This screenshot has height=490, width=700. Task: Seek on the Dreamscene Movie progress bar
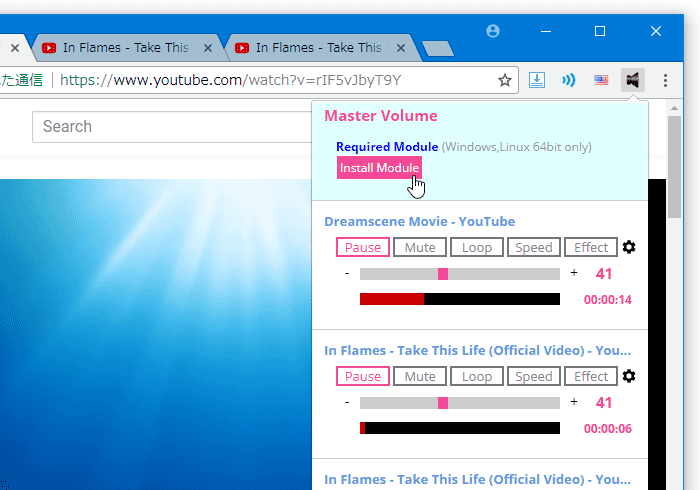460,299
